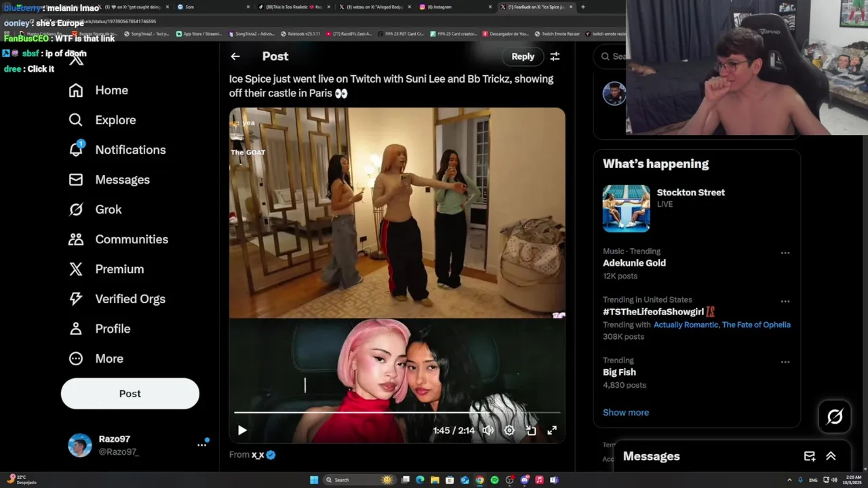Screen dimensions: 868x488
Task: Open Razo97 account avatar
Action: [x=80, y=445]
